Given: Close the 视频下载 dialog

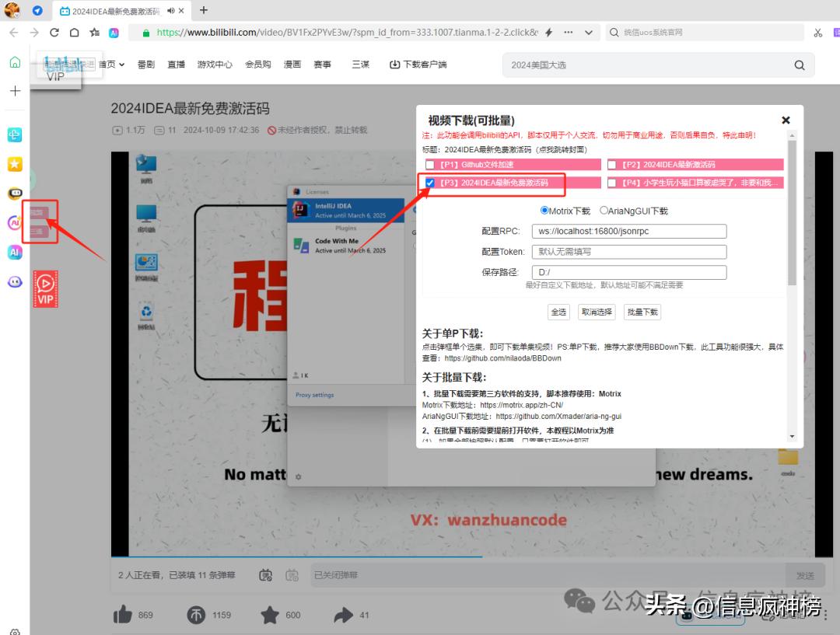Looking at the screenshot, I should click(x=786, y=120).
